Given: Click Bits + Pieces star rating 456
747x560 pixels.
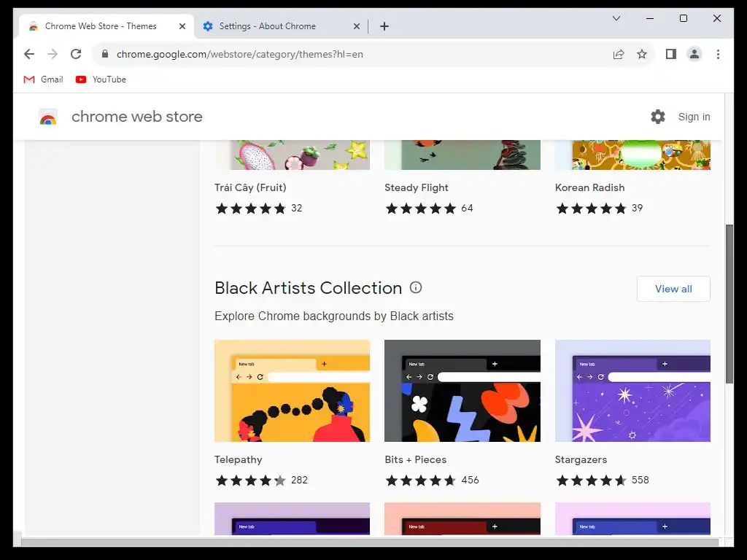Looking at the screenshot, I should (432, 480).
